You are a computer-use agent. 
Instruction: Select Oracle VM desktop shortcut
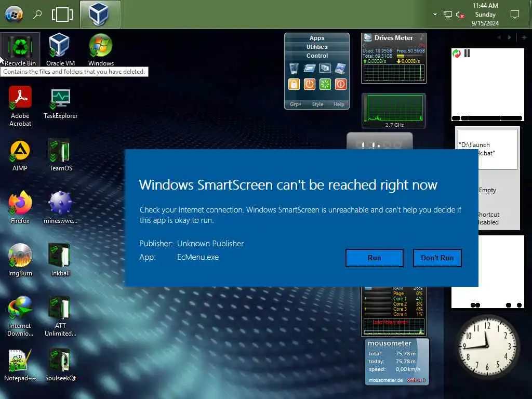pyautogui.click(x=60, y=49)
